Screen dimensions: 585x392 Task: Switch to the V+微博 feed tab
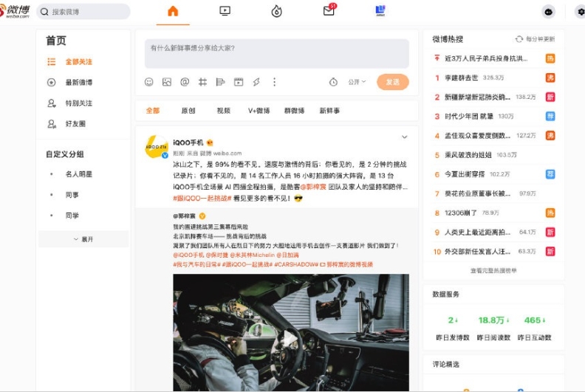pos(259,111)
